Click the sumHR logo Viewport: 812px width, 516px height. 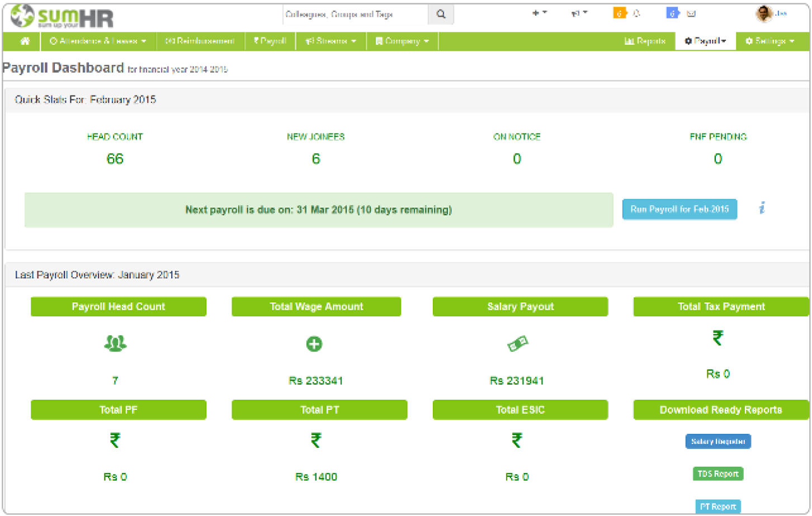click(62, 16)
